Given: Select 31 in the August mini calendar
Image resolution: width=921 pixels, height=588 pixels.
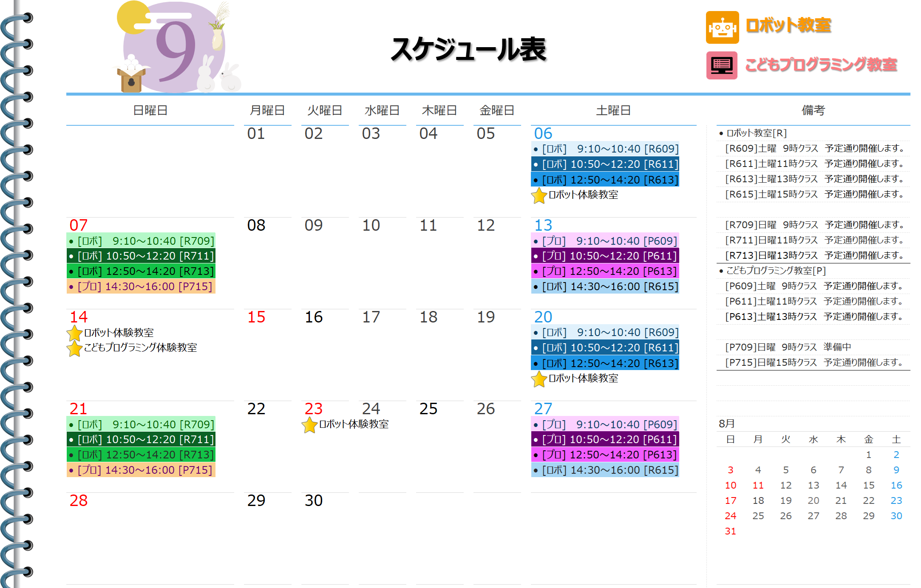Looking at the screenshot, I should [730, 531].
